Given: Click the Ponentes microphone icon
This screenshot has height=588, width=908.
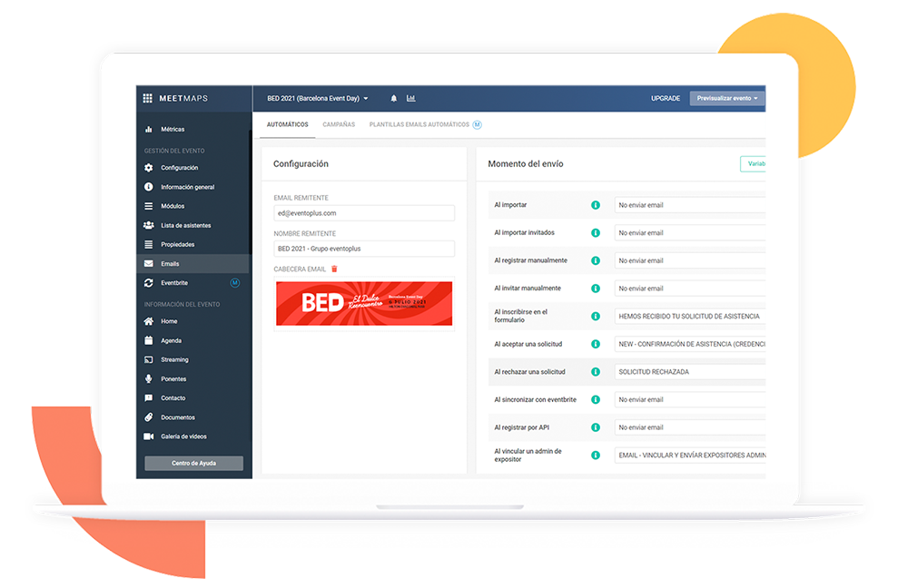Looking at the screenshot, I should coord(149,378).
